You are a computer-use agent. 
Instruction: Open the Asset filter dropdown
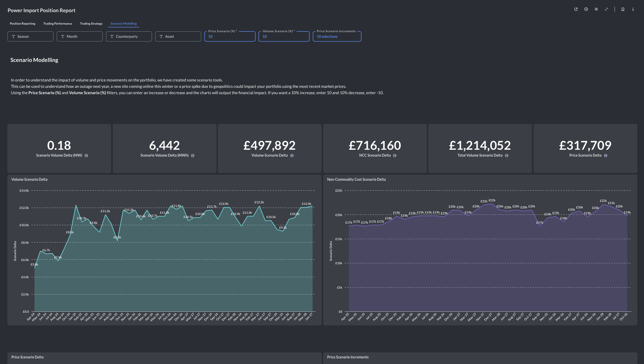(x=178, y=37)
